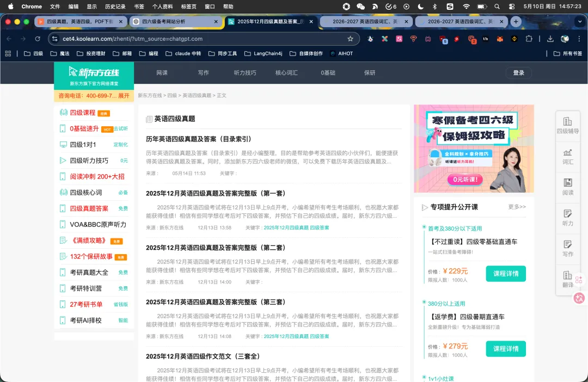Close the 四六级备考网站分析 tab

216,22
